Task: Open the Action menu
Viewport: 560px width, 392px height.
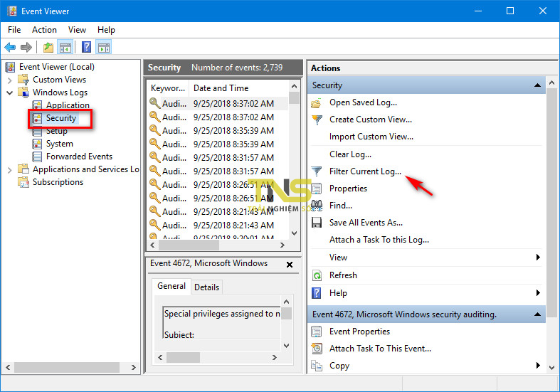Action: (x=44, y=30)
